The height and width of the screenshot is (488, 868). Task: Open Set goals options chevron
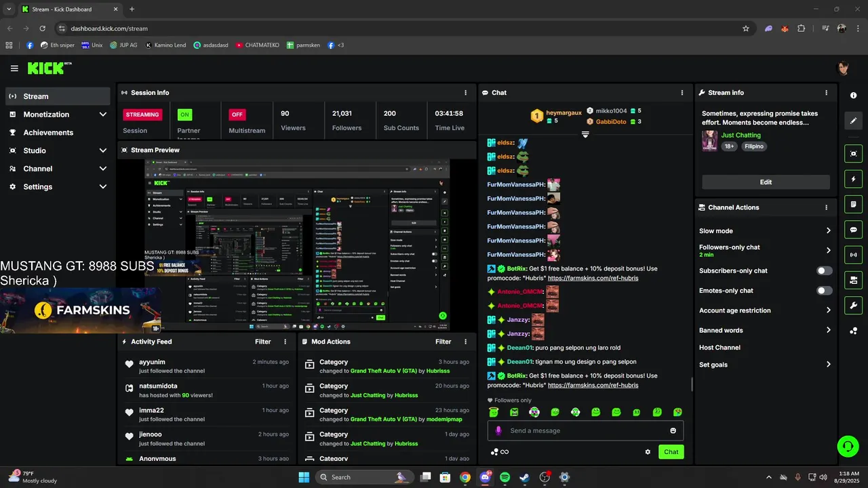[x=828, y=365]
